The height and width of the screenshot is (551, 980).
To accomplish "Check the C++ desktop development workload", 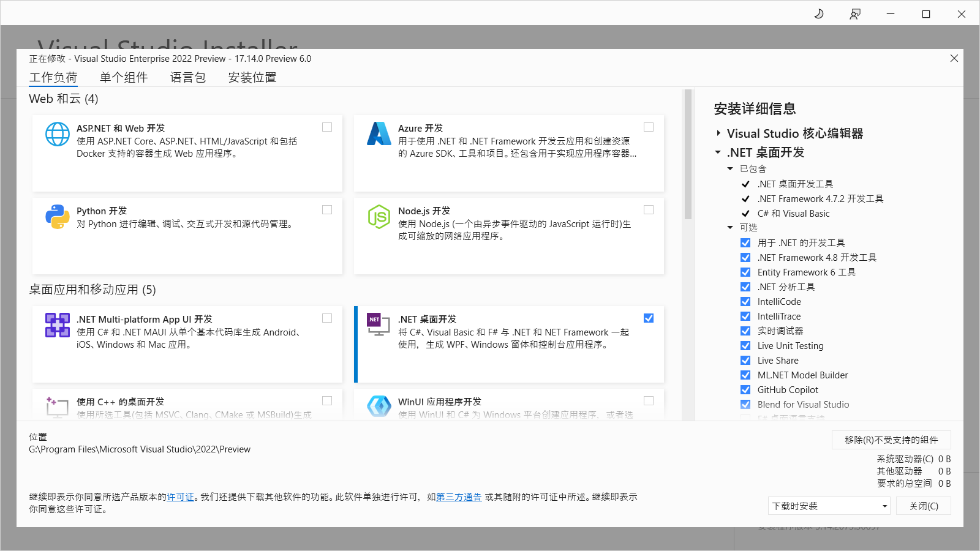I will pos(327,401).
